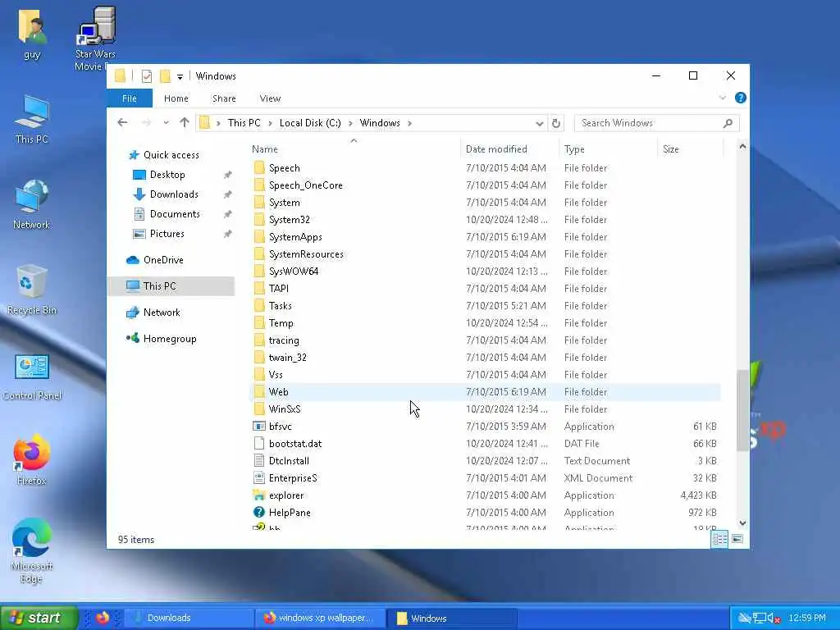Sort by the Name column header
This screenshot has height=630, width=840.
point(354,149)
